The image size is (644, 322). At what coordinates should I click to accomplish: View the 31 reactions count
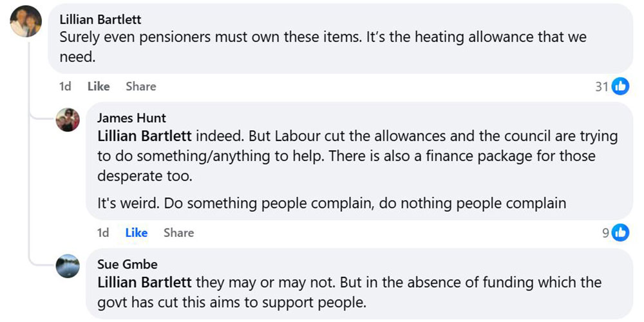pos(601,86)
